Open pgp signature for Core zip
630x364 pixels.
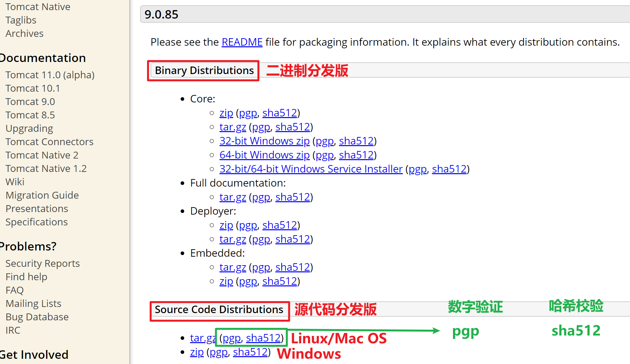248,113
